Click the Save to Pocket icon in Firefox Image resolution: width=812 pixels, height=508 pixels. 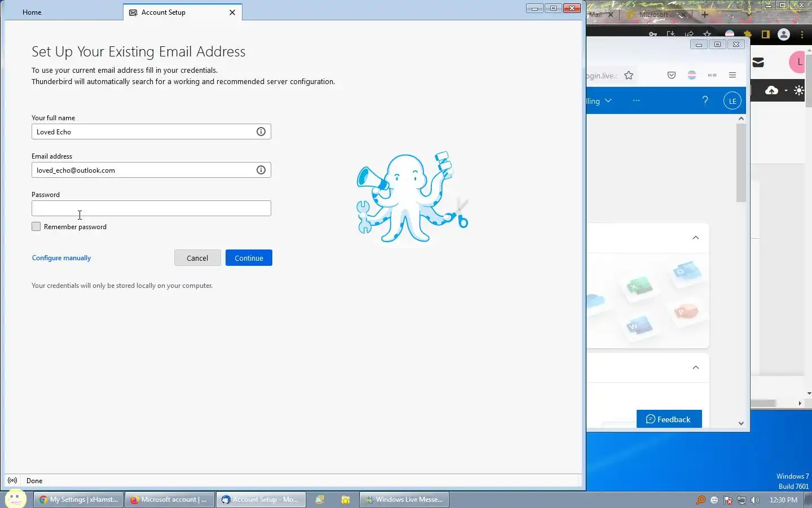pyautogui.click(x=672, y=75)
